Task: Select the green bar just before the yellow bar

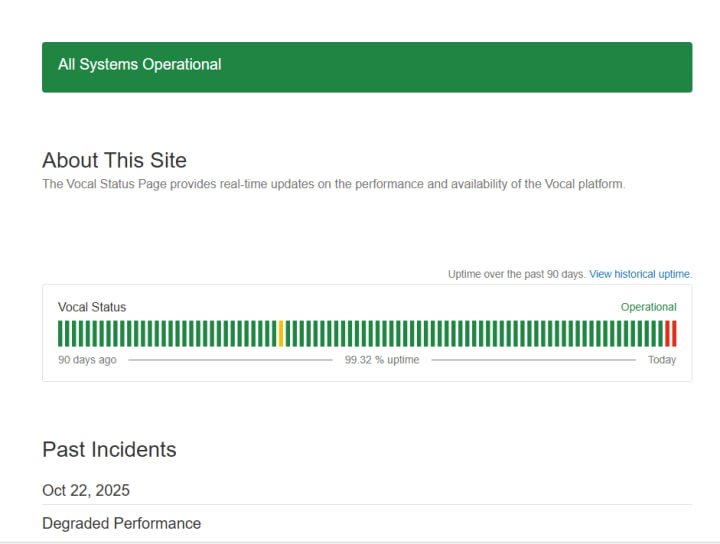Action: pyautogui.click(x=275, y=333)
